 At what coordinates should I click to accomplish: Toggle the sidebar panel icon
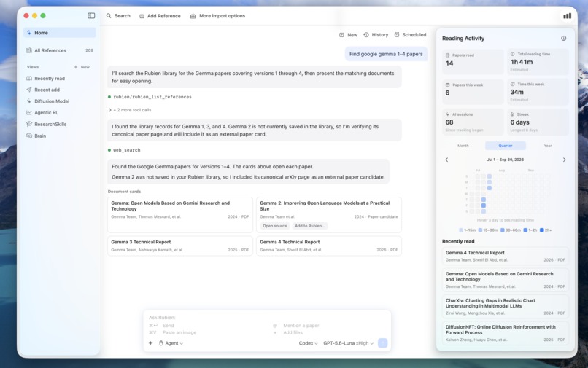click(x=91, y=16)
